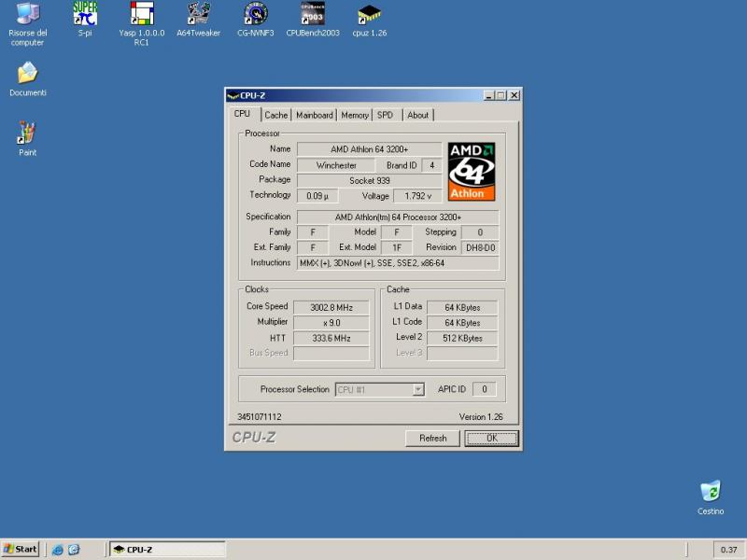This screenshot has width=747, height=560.
Task: Launch the S-pi Super Pi shortcut
Action: [x=85, y=19]
